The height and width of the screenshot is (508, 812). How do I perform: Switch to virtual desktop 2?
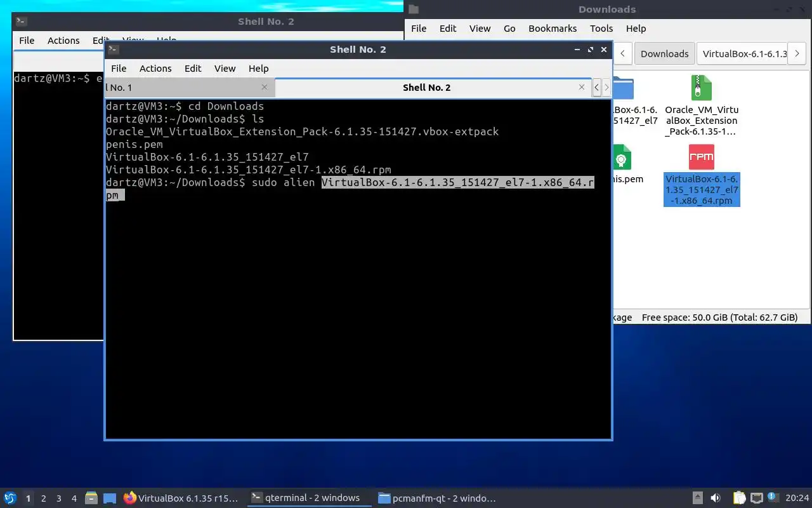point(43,498)
